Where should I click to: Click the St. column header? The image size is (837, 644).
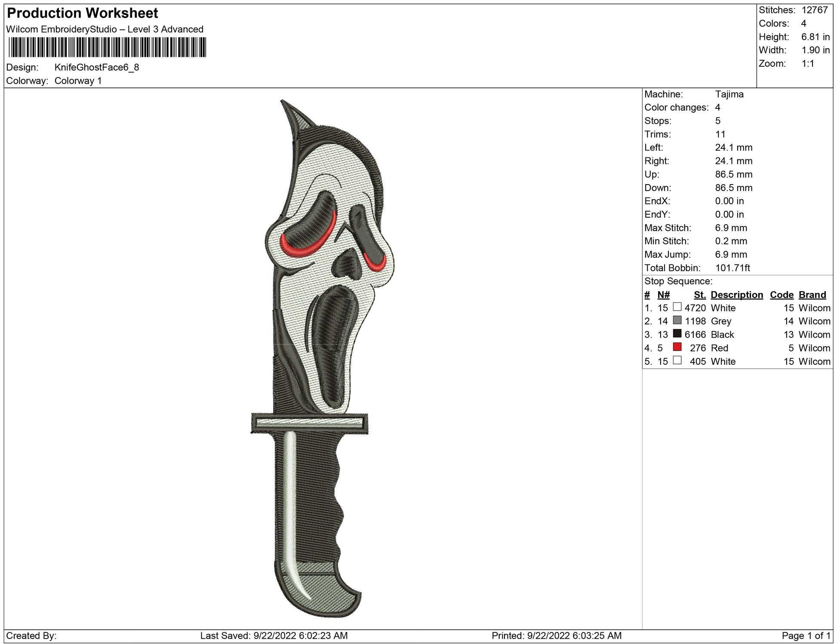[x=700, y=295]
